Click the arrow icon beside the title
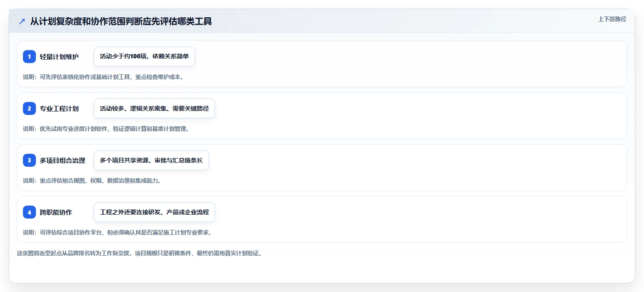644x292 pixels. click(x=22, y=21)
